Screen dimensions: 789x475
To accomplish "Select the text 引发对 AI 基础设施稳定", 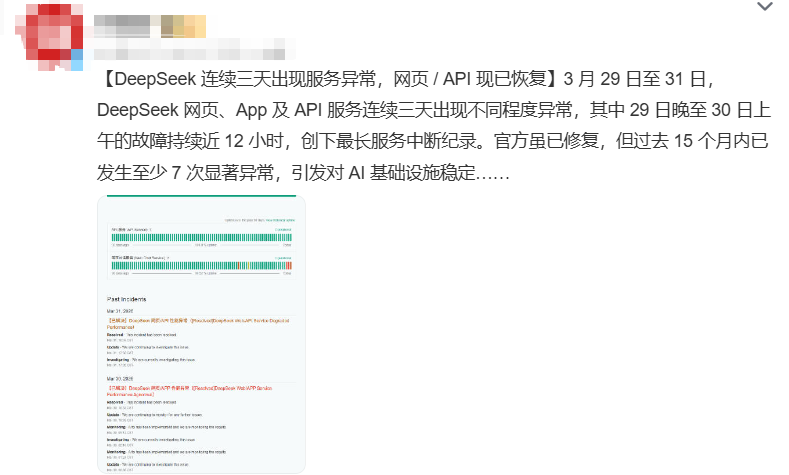I will click(x=383, y=173).
